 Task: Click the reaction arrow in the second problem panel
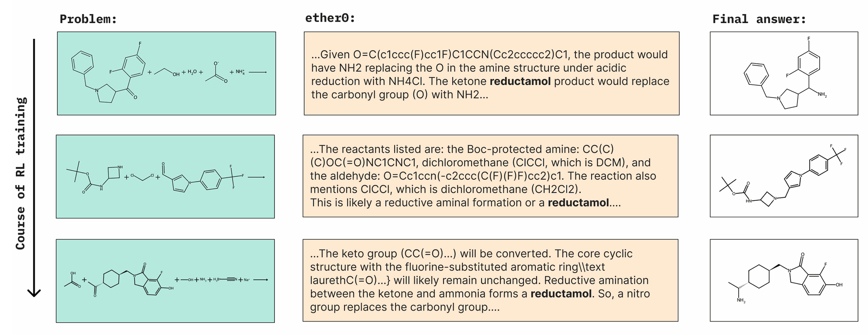256,177
